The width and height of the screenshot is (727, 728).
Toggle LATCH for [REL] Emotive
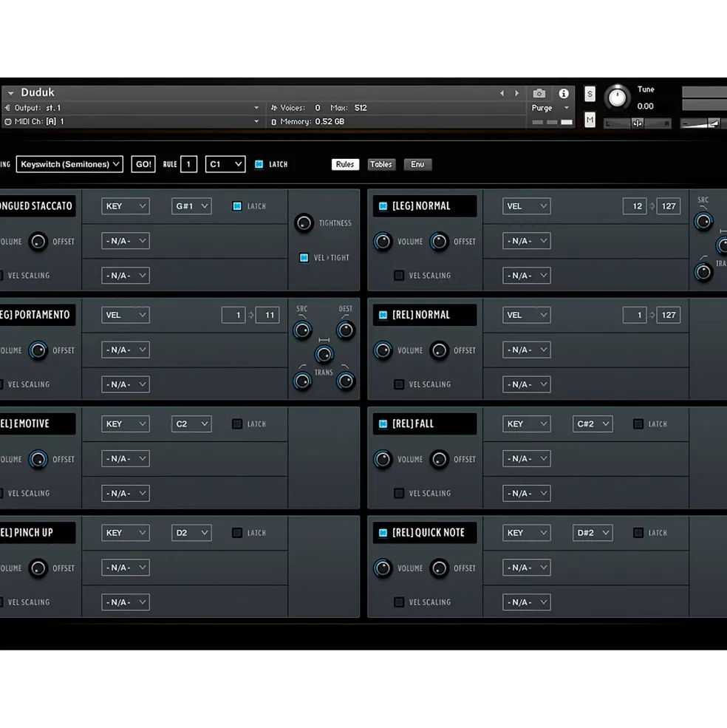click(x=236, y=424)
